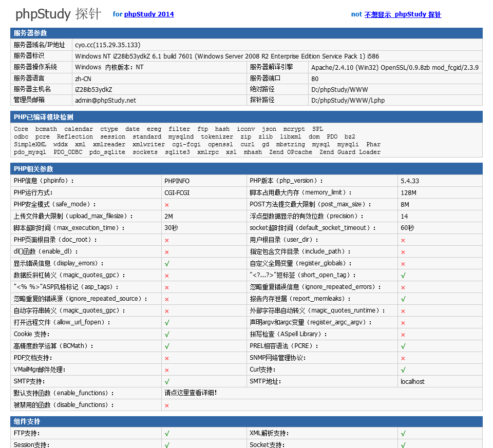Click the red cross for asp_tags
The image size is (493, 448).
pyautogui.click(x=167, y=287)
